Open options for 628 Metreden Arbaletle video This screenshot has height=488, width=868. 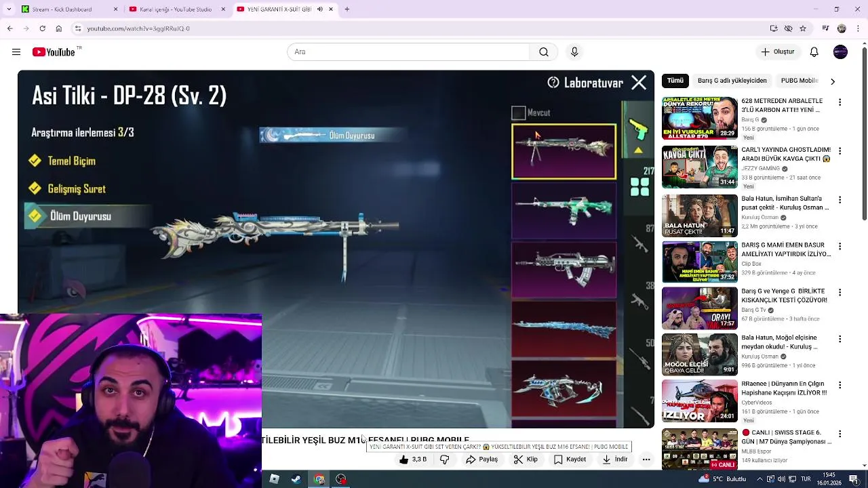point(840,102)
